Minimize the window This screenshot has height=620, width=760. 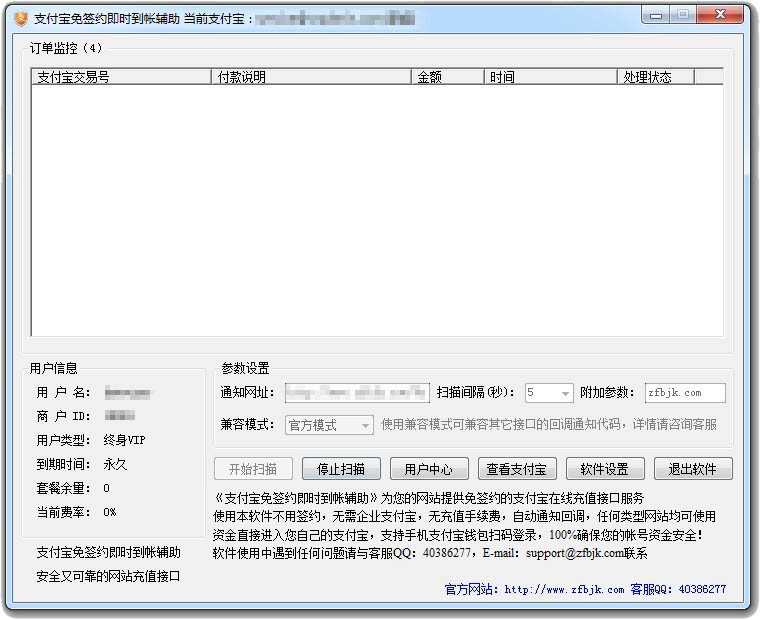pos(656,15)
